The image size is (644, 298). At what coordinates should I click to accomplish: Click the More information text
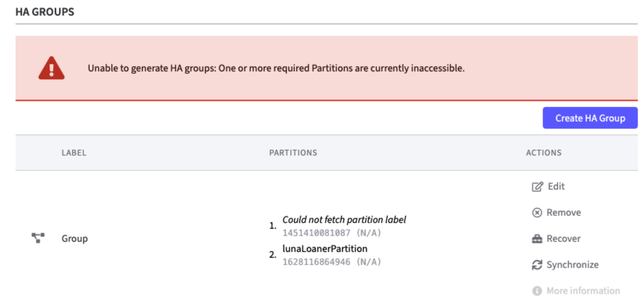(583, 291)
